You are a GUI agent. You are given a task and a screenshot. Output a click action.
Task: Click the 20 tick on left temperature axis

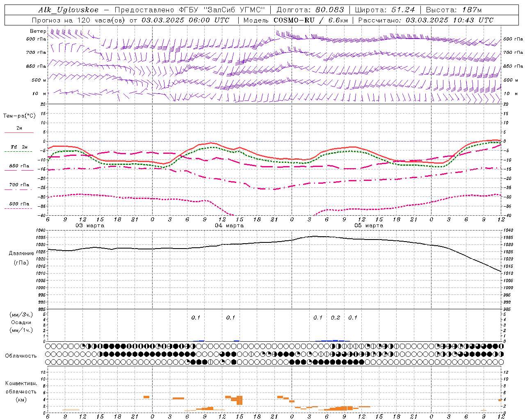[x=44, y=104]
